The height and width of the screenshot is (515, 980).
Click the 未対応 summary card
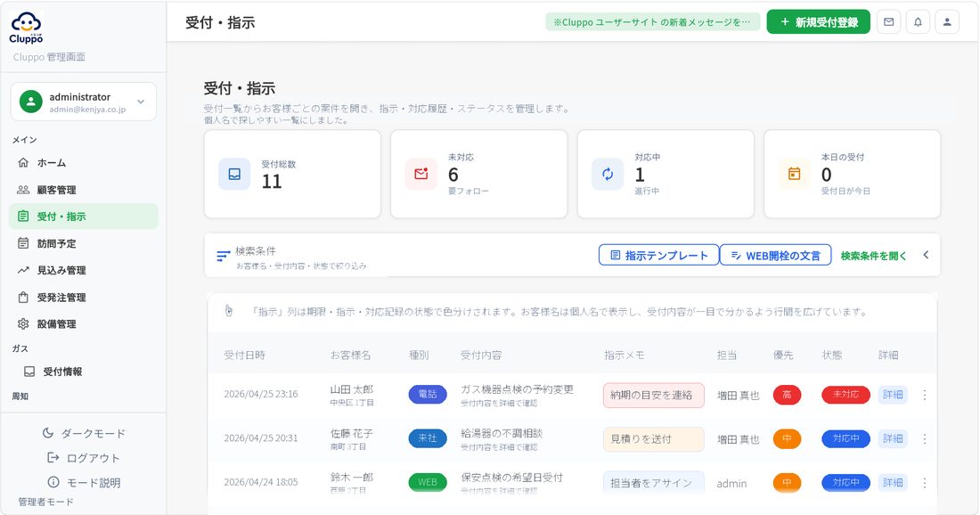(478, 174)
